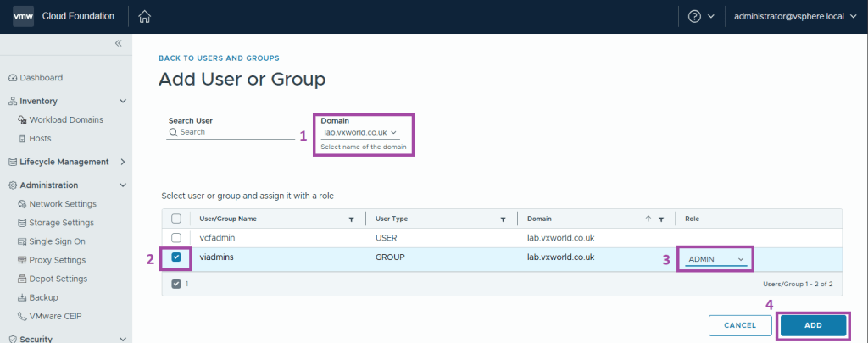Check the vcfadmin user checkbox
Image resolution: width=868 pixels, height=343 pixels.
coord(176,238)
